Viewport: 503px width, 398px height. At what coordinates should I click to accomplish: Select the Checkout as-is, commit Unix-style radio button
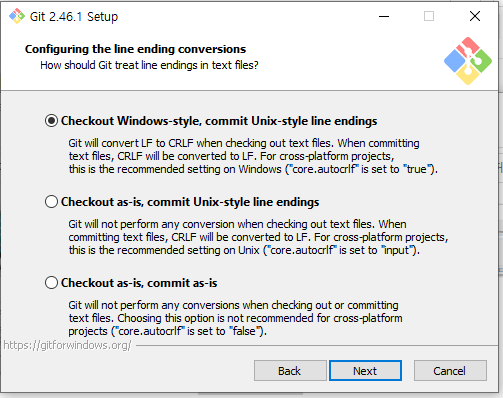click(x=51, y=202)
